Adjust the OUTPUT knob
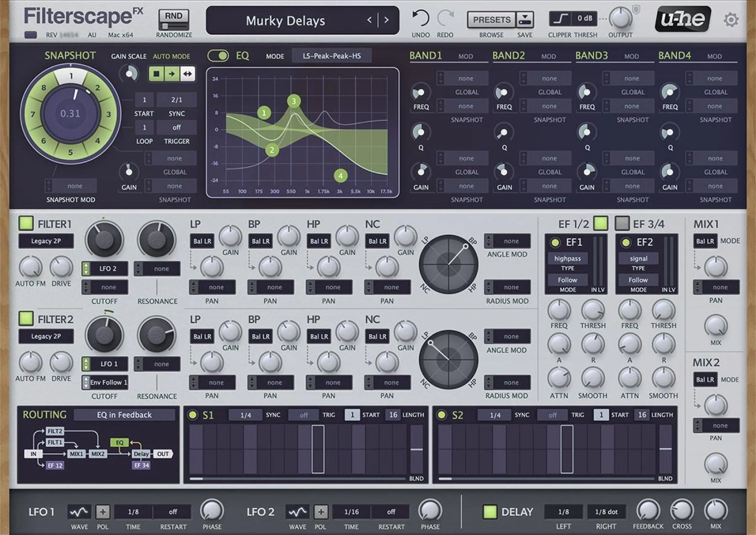Screen dimensions: 756x535 coord(620,19)
